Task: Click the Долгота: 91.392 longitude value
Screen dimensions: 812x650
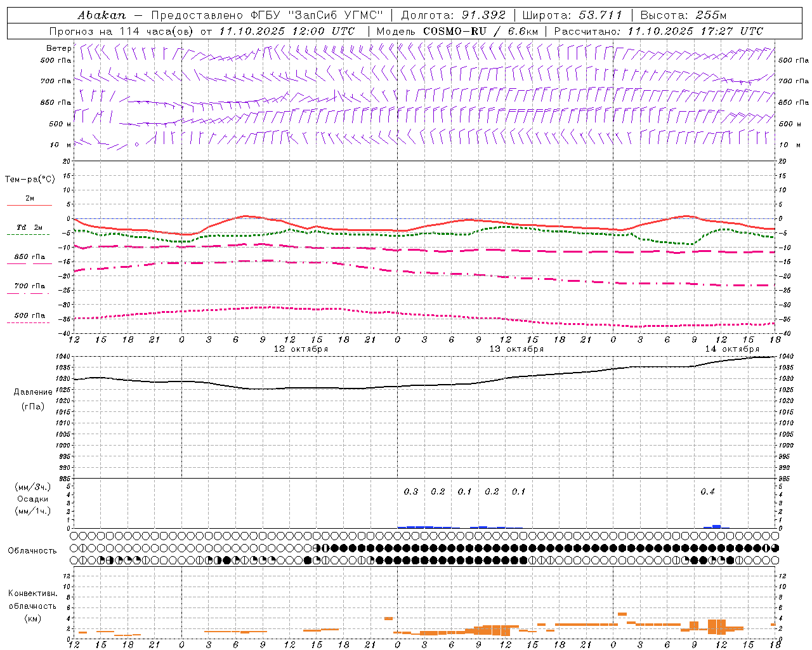Action: pos(454,15)
